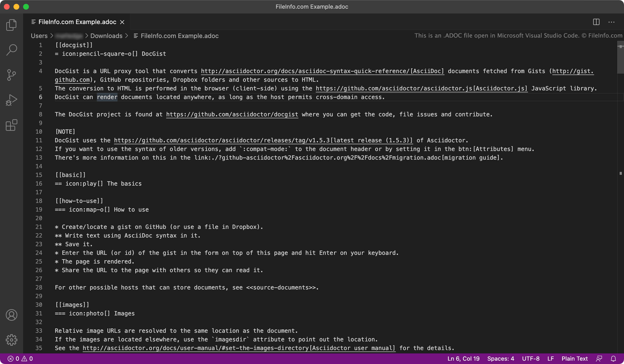Click the remote connection icon in status bar

599,358
